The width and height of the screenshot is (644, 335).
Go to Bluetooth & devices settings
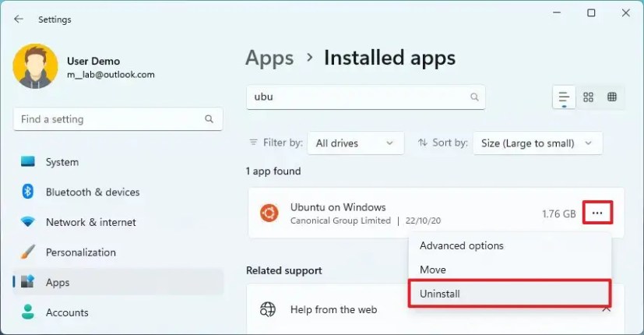pos(92,192)
